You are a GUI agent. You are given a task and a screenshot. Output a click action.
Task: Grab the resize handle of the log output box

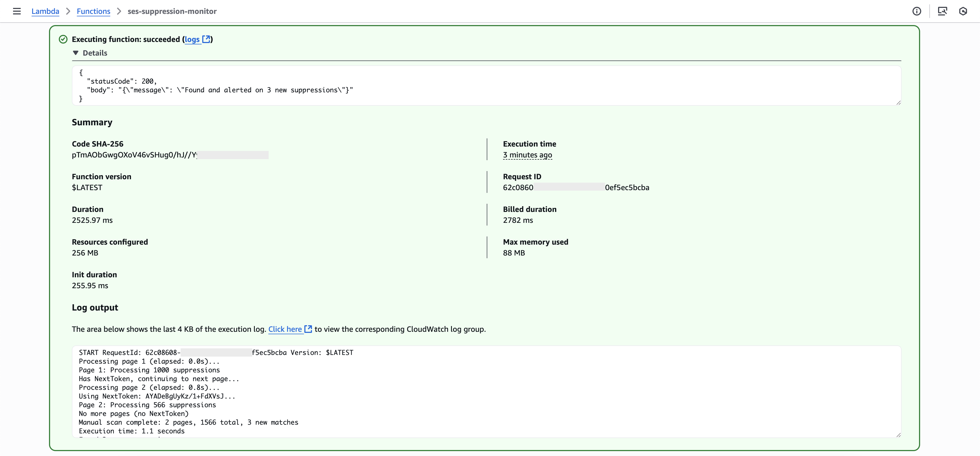[898, 435]
